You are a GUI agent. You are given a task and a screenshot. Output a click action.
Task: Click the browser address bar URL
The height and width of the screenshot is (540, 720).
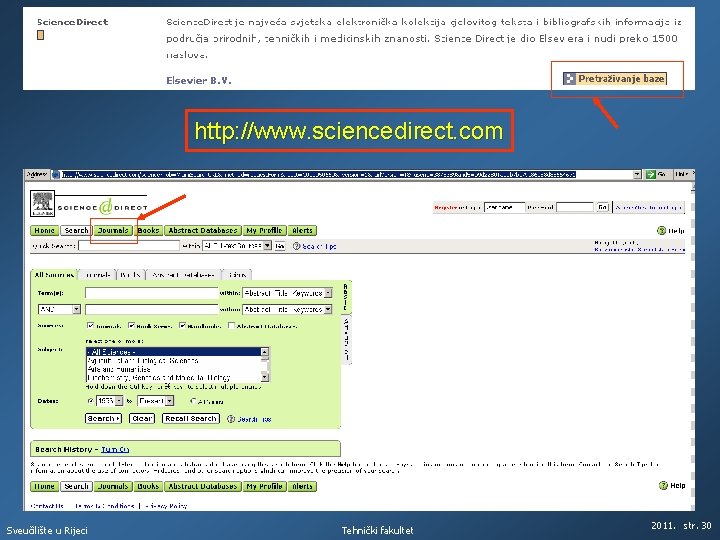point(319,174)
